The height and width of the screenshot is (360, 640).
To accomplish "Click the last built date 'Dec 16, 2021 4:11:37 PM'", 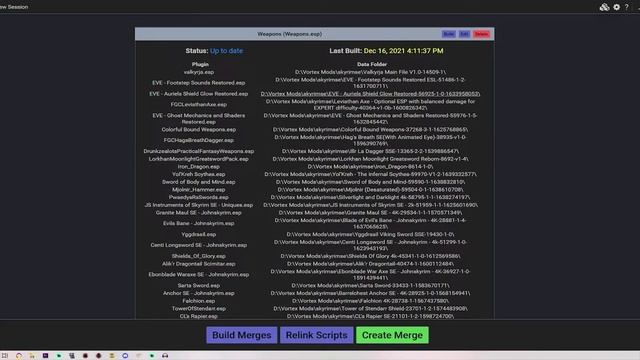I will (403, 51).
